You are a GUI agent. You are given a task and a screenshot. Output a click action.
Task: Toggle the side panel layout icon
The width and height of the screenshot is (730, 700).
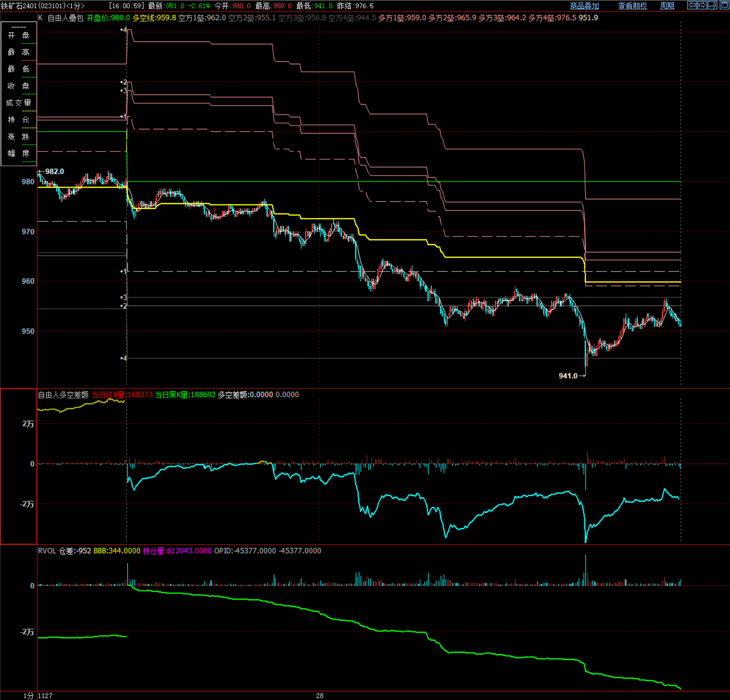(713, 5)
